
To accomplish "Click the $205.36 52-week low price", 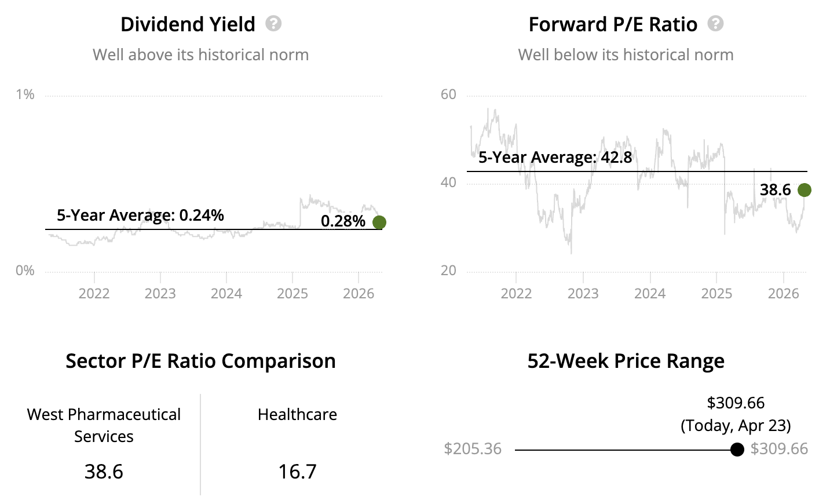I will [473, 449].
